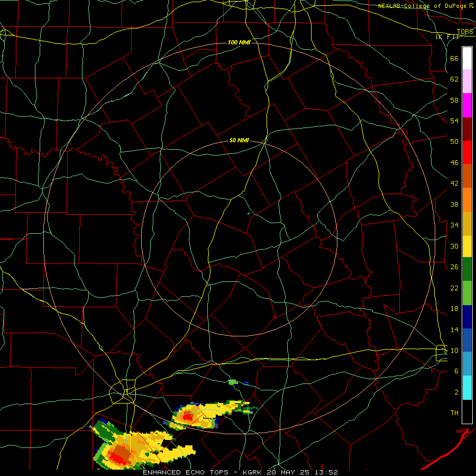
Task: Click the 62 legend value
Action: tap(454, 79)
